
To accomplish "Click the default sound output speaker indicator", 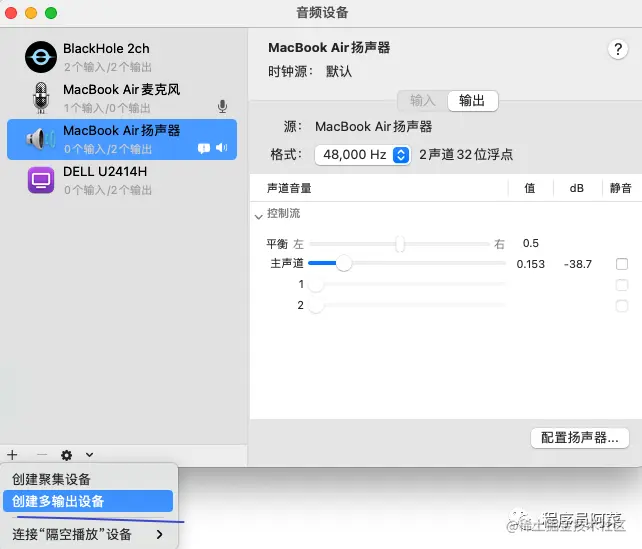I will [222, 147].
